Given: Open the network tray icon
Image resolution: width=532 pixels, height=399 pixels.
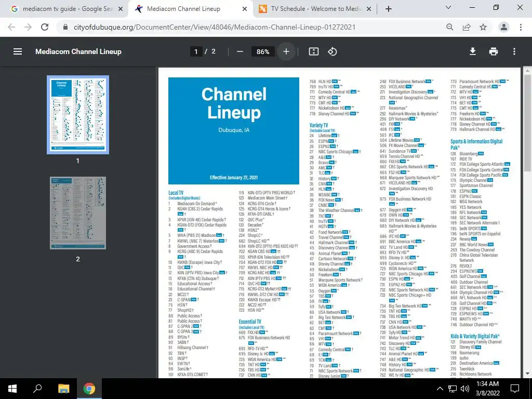Looking at the screenshot, I should 453,389.
